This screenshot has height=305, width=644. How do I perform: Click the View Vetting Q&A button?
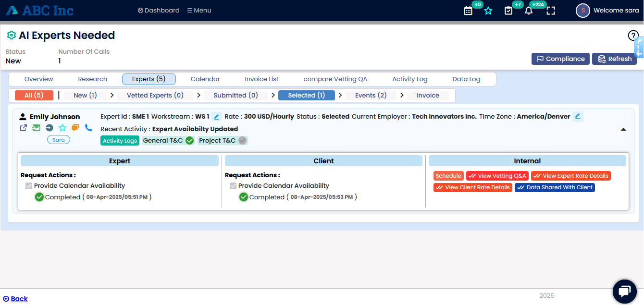click(497, 176)
